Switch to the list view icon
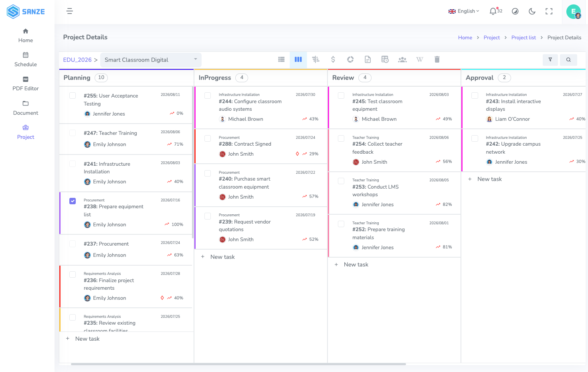This screenshot has width=588, height=372. pos(281,59)
